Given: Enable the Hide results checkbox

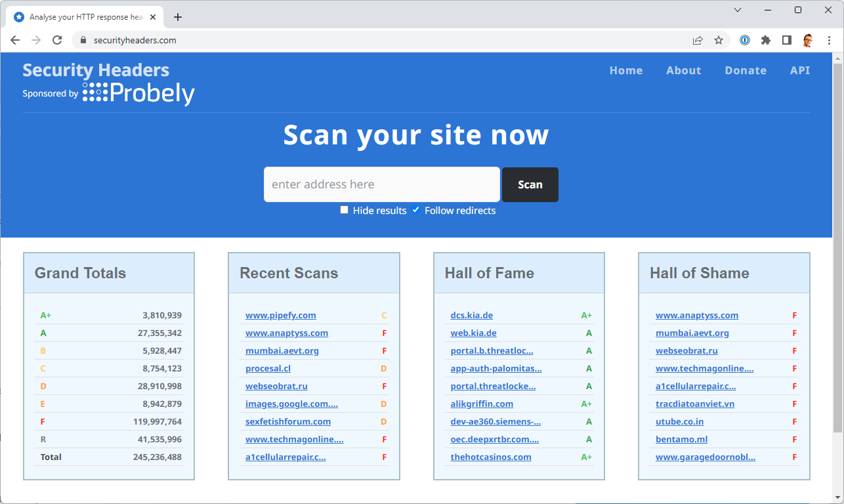Looking at the screenshot, I should [x=344, y=210].
